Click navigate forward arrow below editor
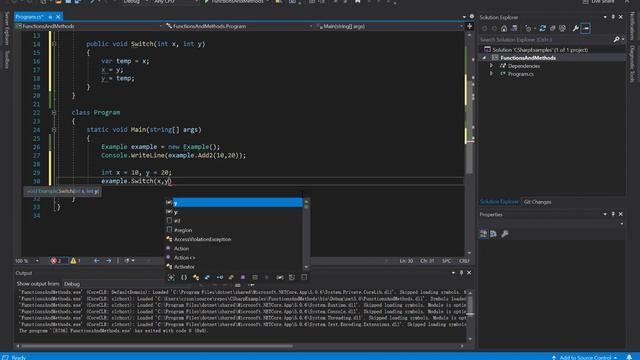This screenshot has width=640, height=360. tap(109, 261)
